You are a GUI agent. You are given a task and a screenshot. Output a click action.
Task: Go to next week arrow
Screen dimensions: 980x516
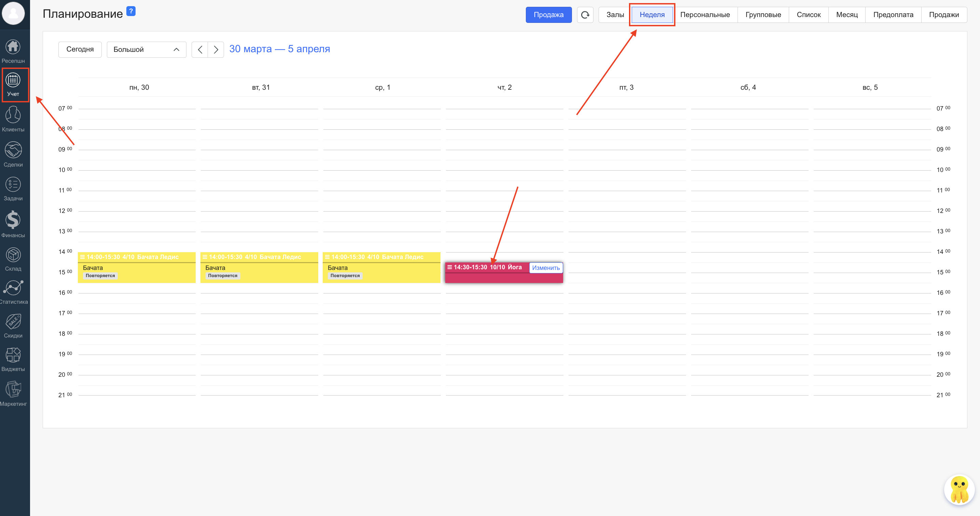click(216, 49)
